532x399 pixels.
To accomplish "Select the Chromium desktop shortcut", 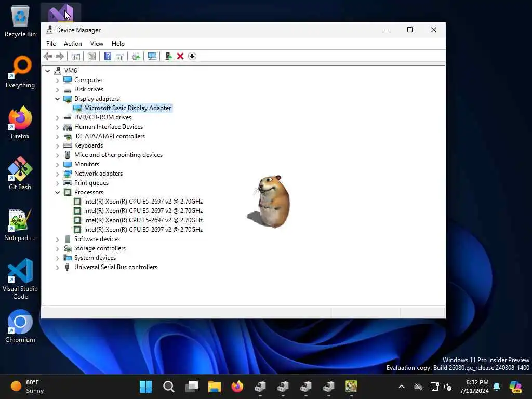I will pyautogui.click(x=20, y=326).
